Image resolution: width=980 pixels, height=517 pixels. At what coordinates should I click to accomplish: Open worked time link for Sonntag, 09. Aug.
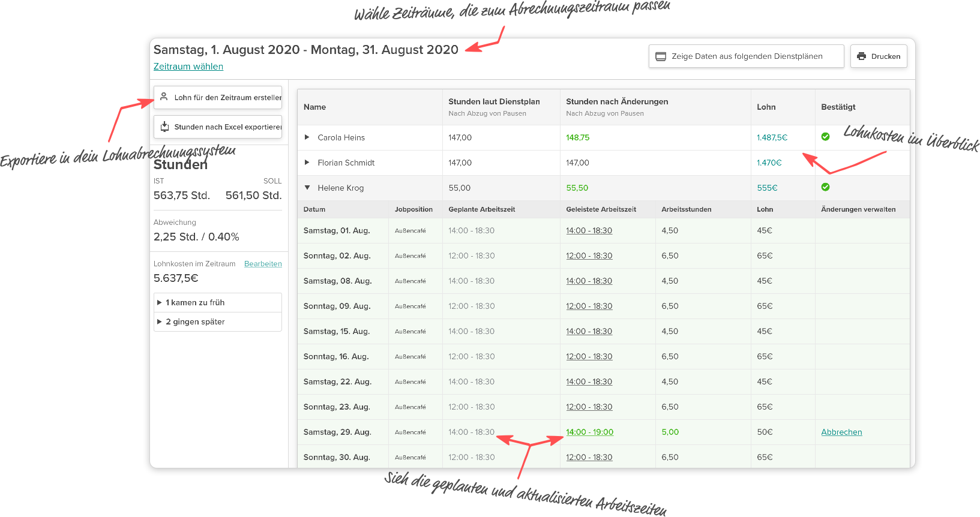(589, 306)
